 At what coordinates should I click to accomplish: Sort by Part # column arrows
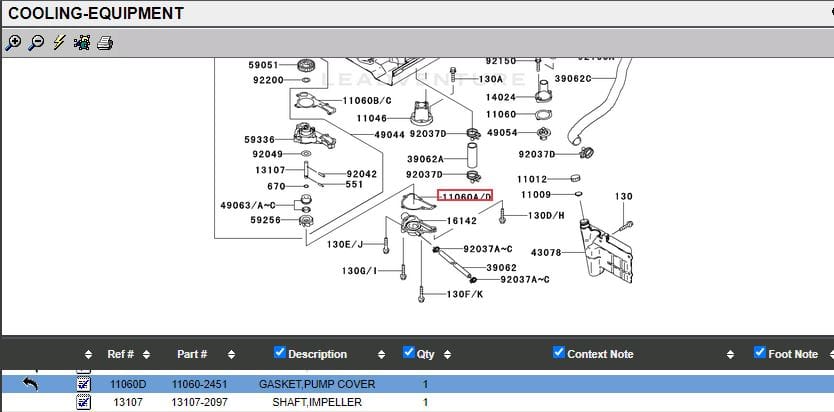pos(231,355)
